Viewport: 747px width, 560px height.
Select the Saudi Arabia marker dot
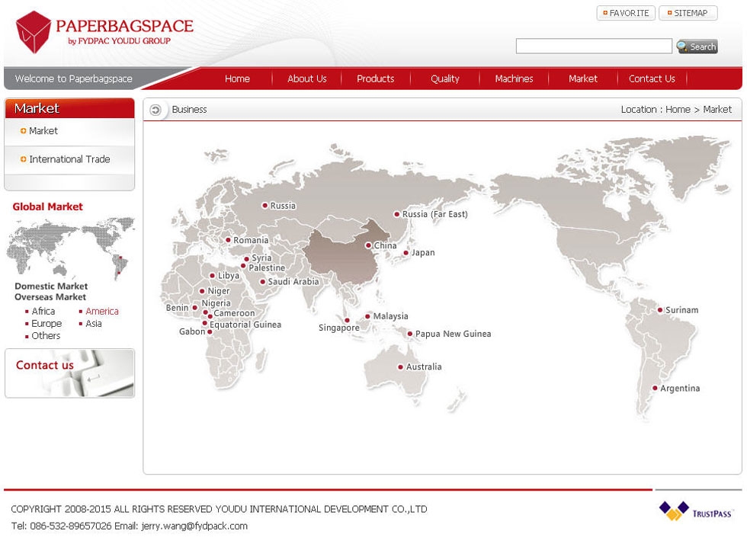(x=262, y=282)
